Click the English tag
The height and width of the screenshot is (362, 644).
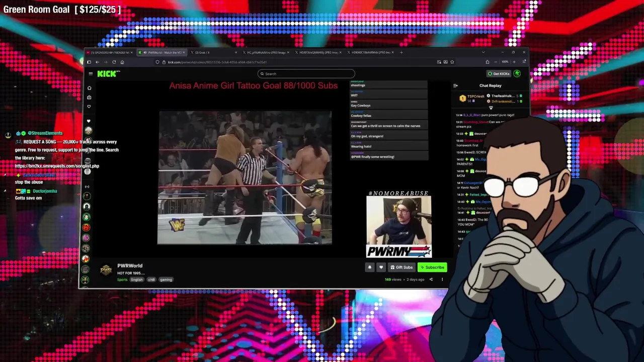click(137, 280)
